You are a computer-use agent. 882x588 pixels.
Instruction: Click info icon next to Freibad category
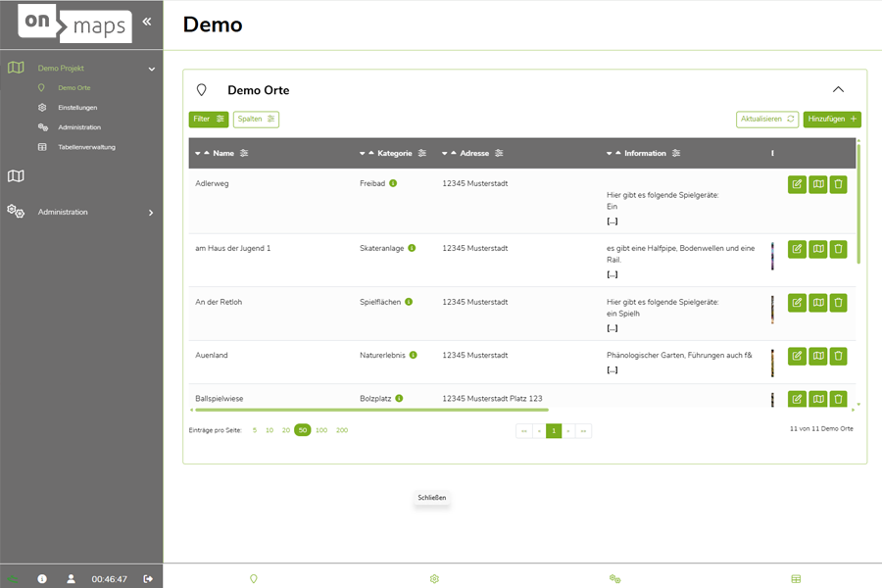[393, 183]
